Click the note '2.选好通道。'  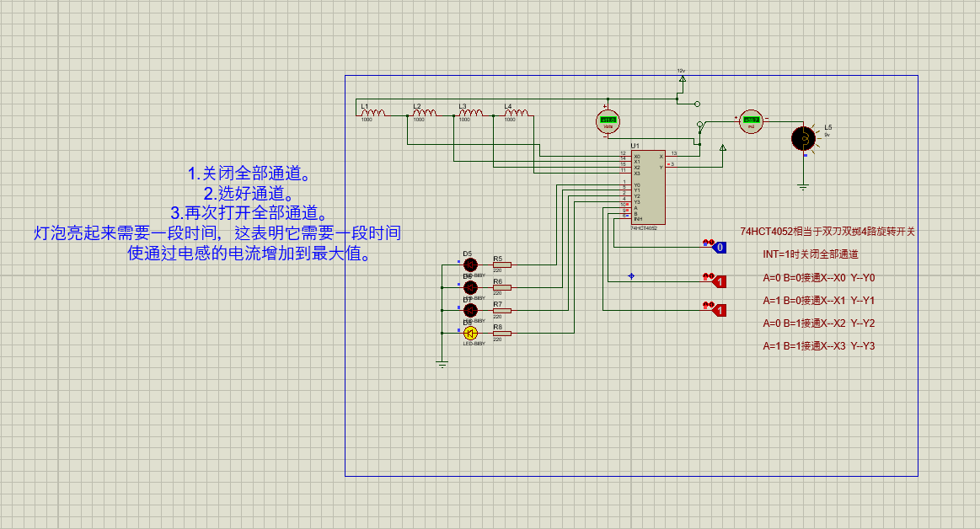[250, 193]
